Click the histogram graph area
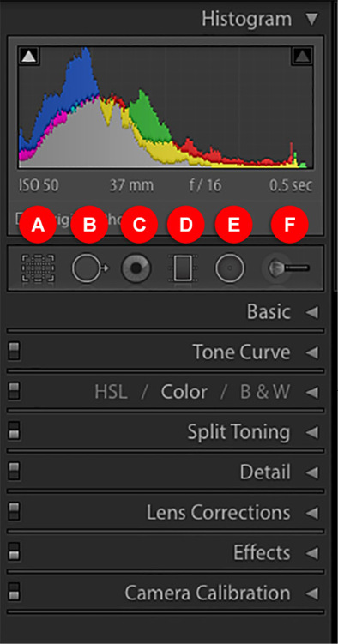This screenshot has width=338, height=644. click(166, 107)
